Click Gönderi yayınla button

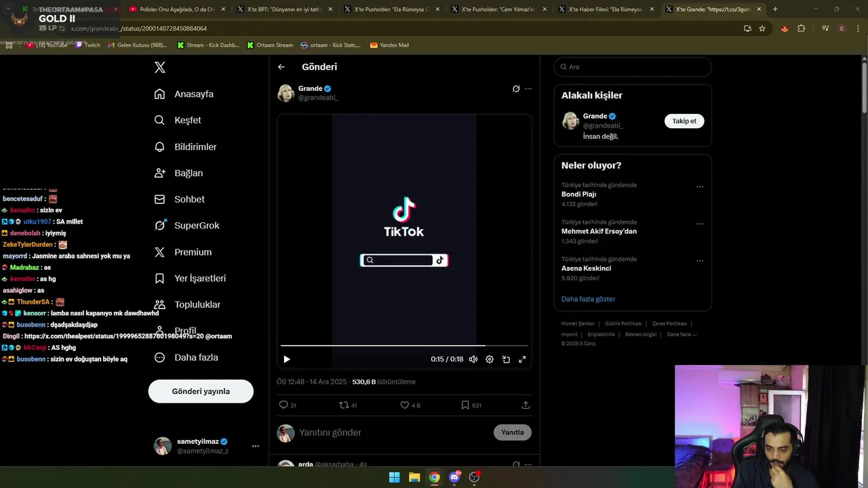[201, 391]
